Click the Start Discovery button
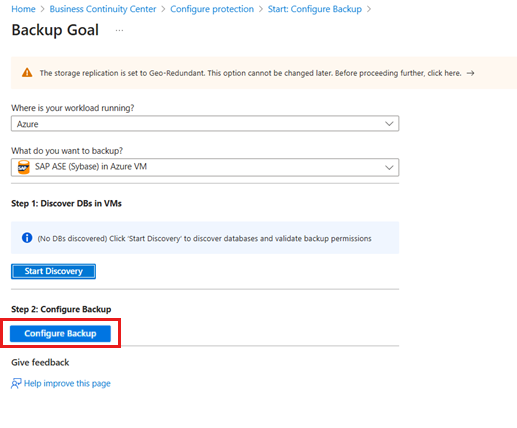This screenshot has height=428, width=517. (53, 271)
